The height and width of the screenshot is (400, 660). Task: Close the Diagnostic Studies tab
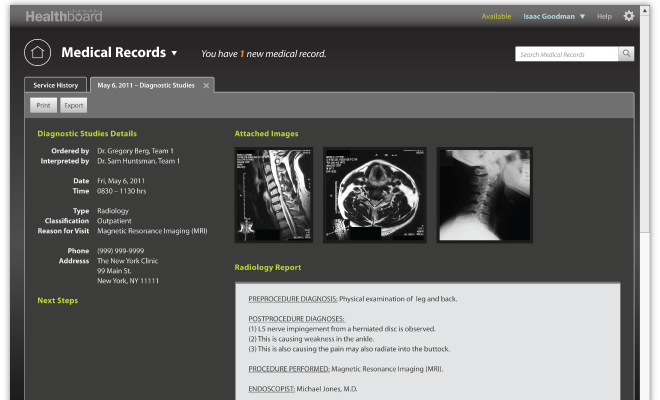coord(206,86)
